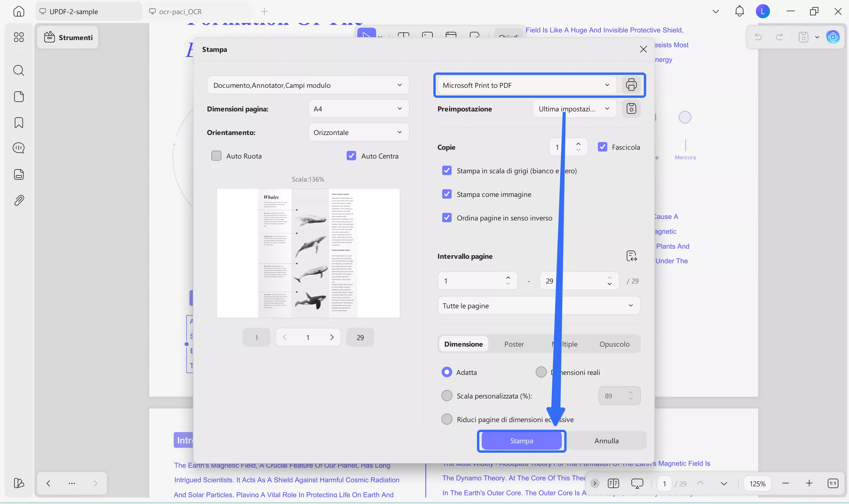Disable Stampa come immagine
Screen dimensions: 849x504
pos(447,194)
